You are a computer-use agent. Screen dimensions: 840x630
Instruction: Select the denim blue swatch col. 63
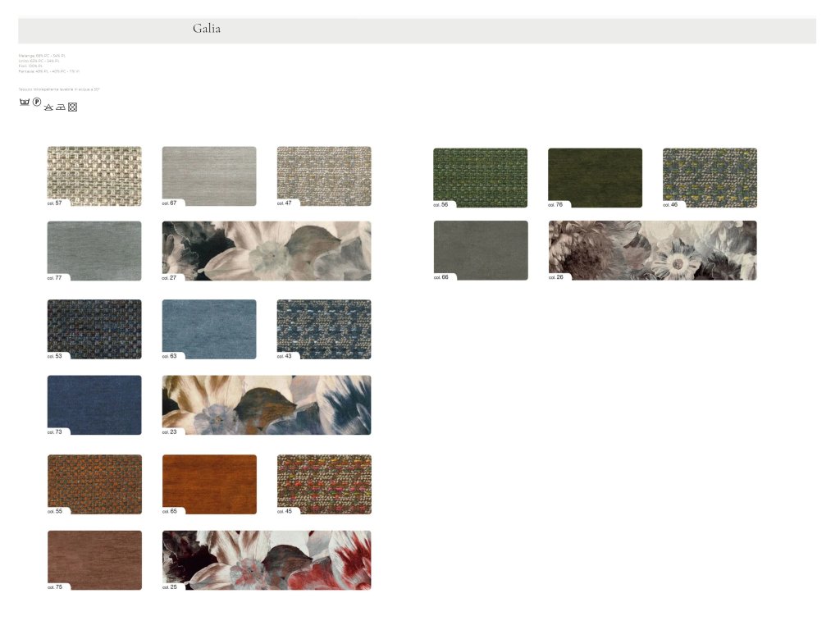point(209,328)
